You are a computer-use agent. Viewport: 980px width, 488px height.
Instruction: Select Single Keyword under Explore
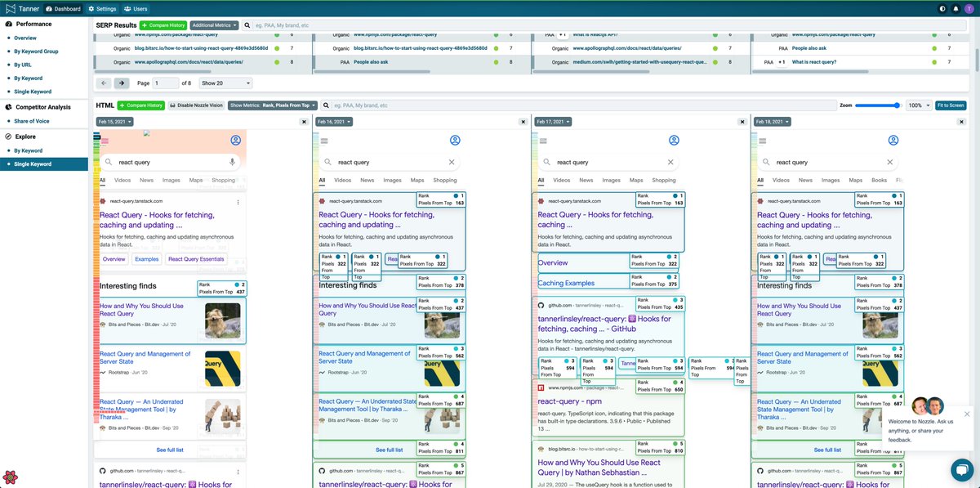[44, 164]
